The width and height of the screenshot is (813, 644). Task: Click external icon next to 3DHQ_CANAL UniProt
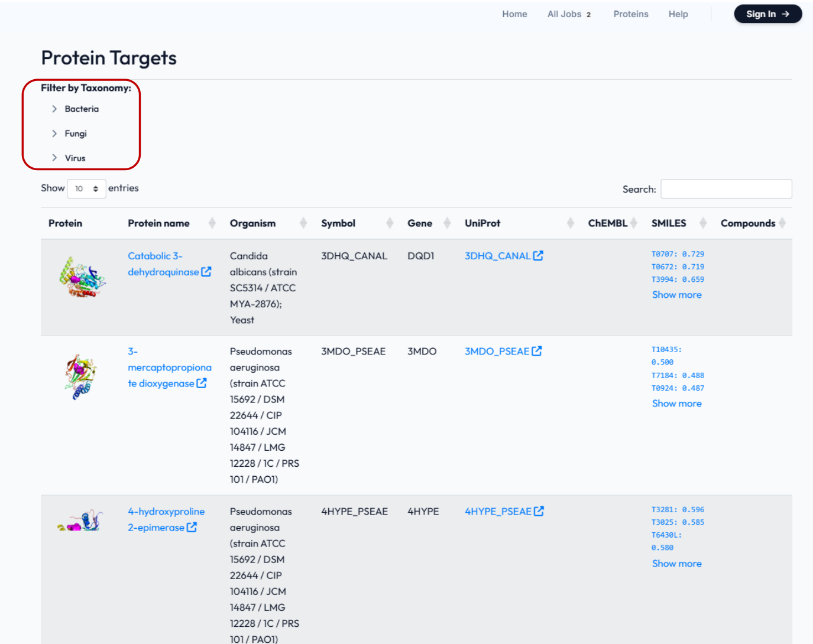pos(538,256)
